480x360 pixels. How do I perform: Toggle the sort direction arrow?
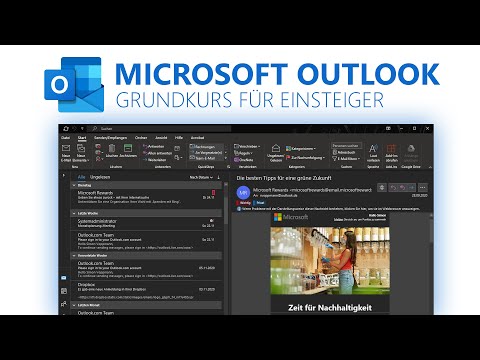219,177
